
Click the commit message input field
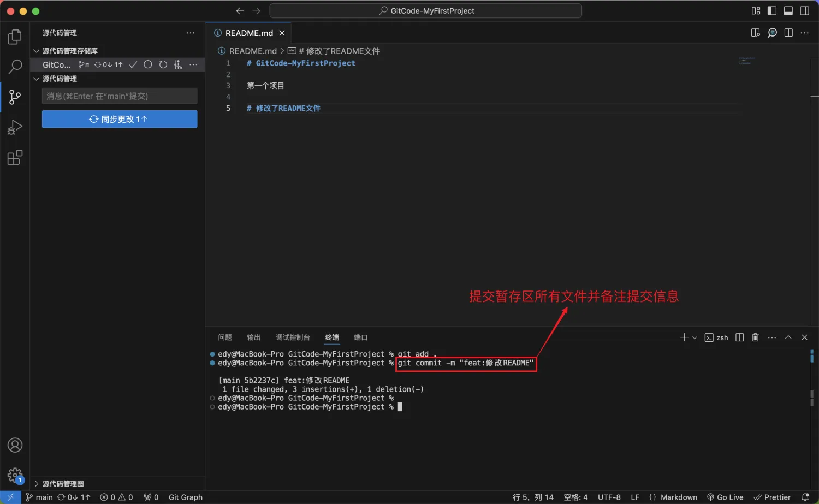120,96
